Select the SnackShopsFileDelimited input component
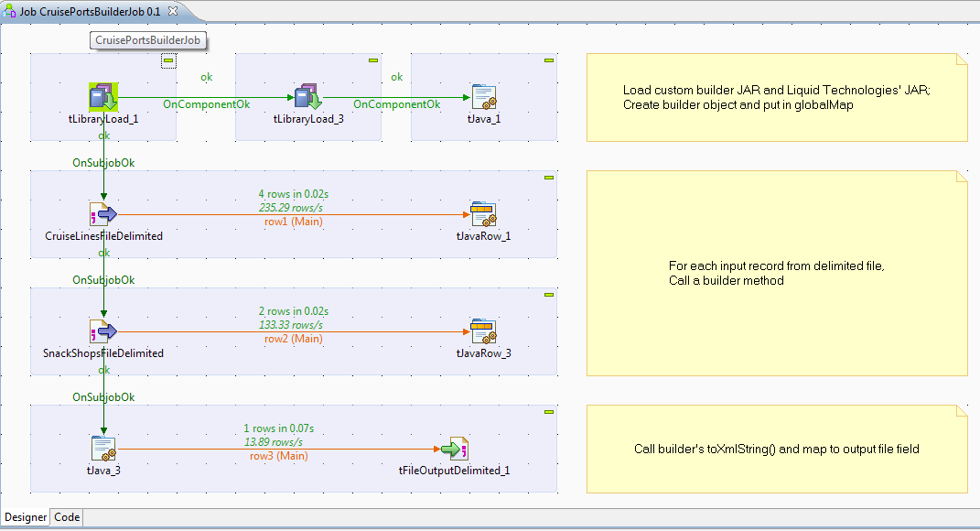The width and height of the screenshot is (980, 531). [x=103, y=330]
